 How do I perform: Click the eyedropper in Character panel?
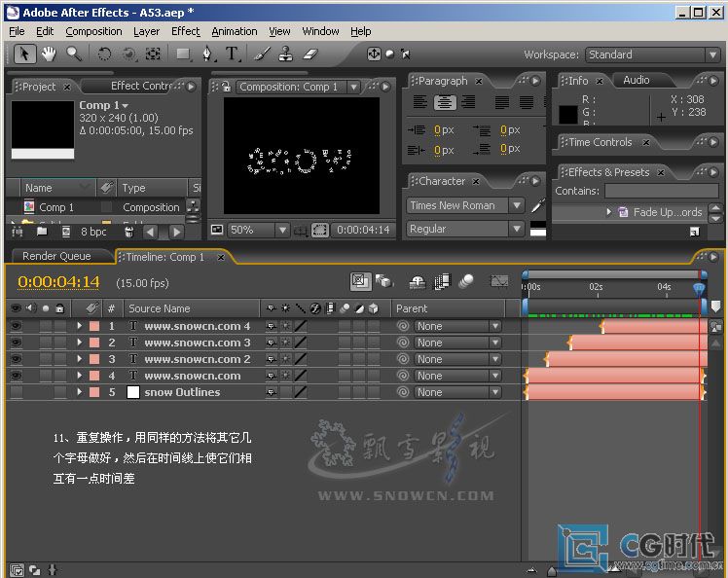(x=537, y=205)
